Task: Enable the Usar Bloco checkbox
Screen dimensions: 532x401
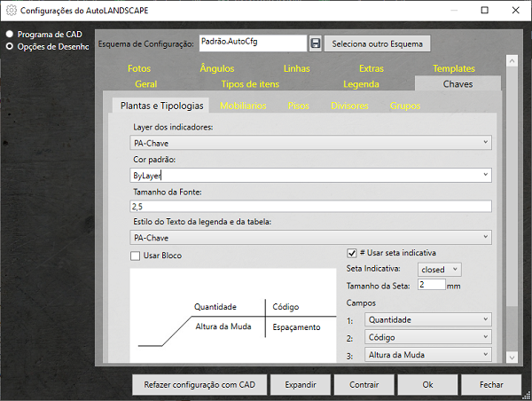Action: 136,256
